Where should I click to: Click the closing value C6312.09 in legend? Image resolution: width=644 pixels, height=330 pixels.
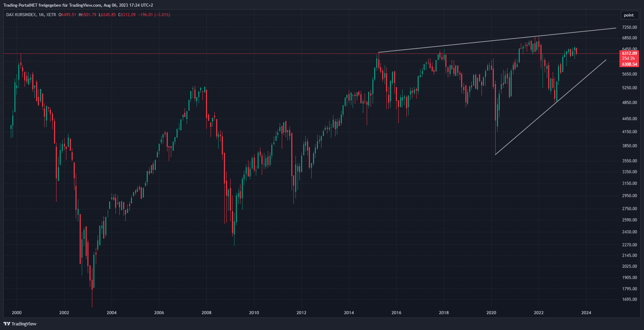[127, 15]
